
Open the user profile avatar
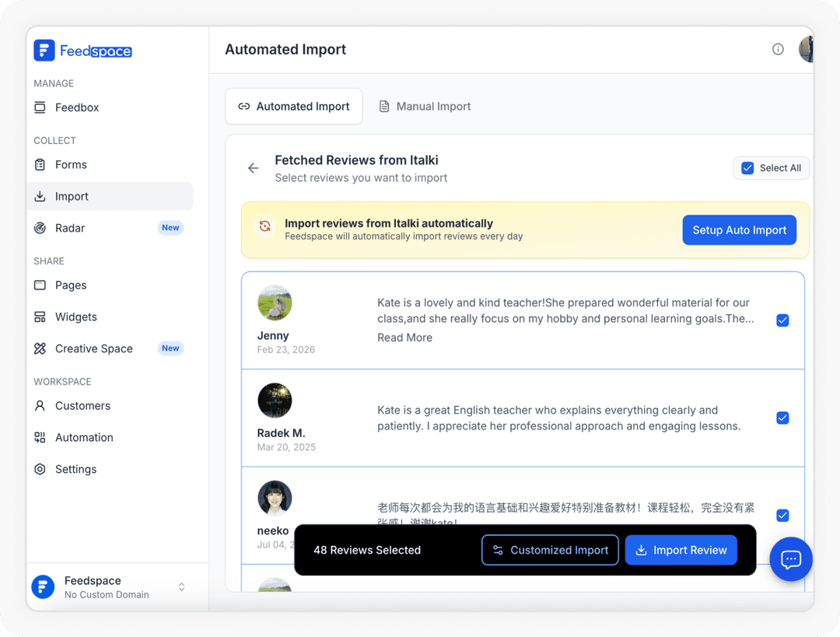806,49
